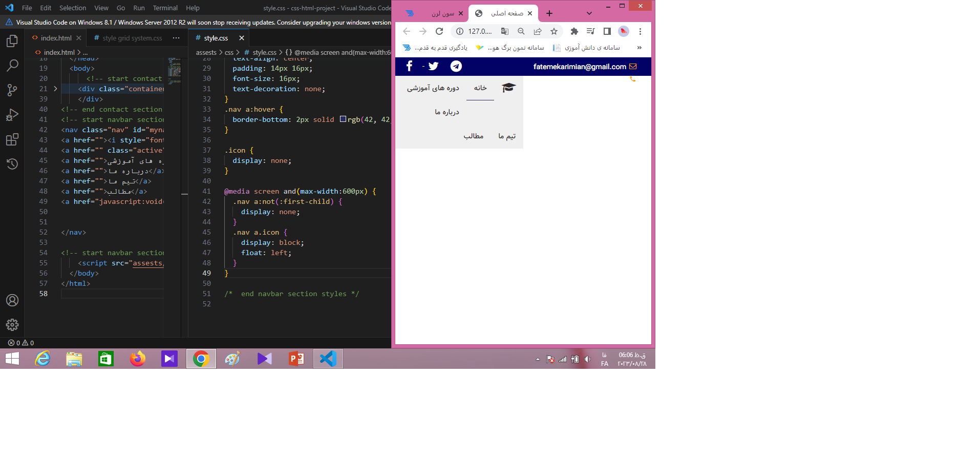Bookmark this page with the star icon
Image resolution: width=980 pixels, height=458 pixels.
554,31
